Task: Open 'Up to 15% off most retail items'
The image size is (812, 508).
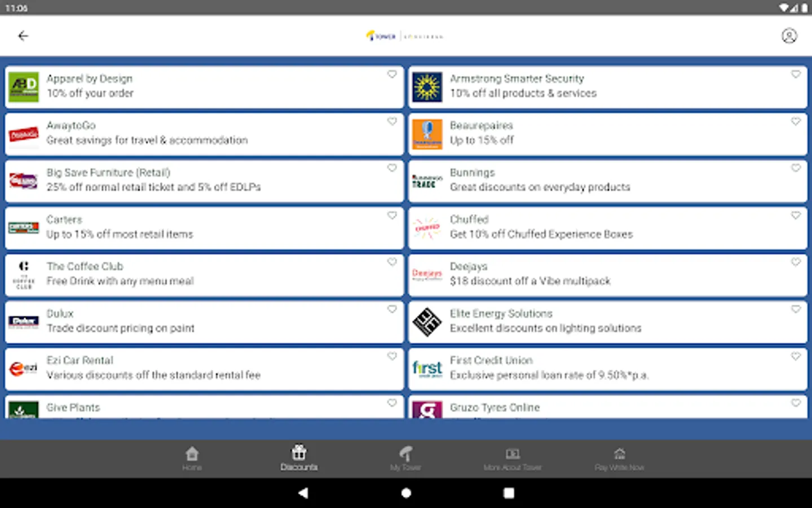Action: pyautogui.click(x=120, y=234)
